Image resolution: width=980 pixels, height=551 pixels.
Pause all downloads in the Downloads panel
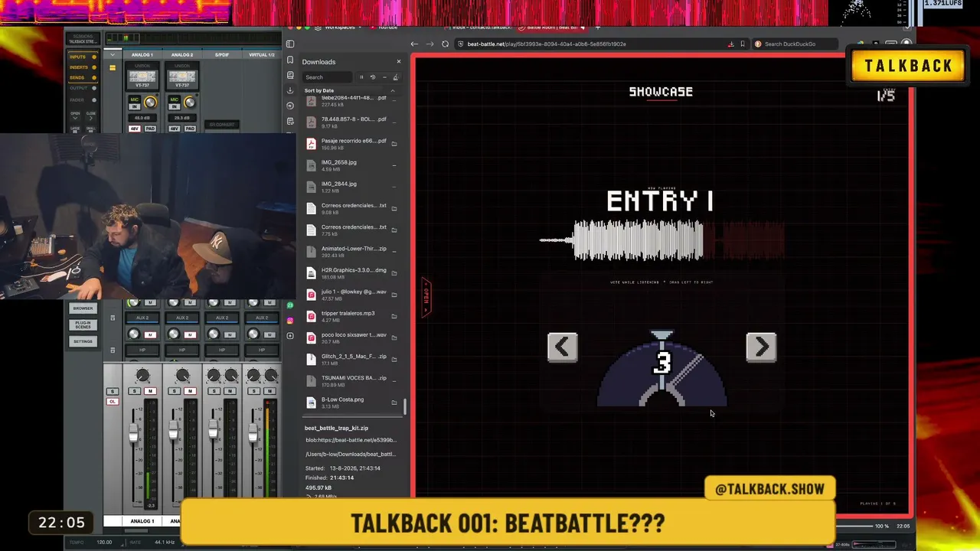pos(361,77)
